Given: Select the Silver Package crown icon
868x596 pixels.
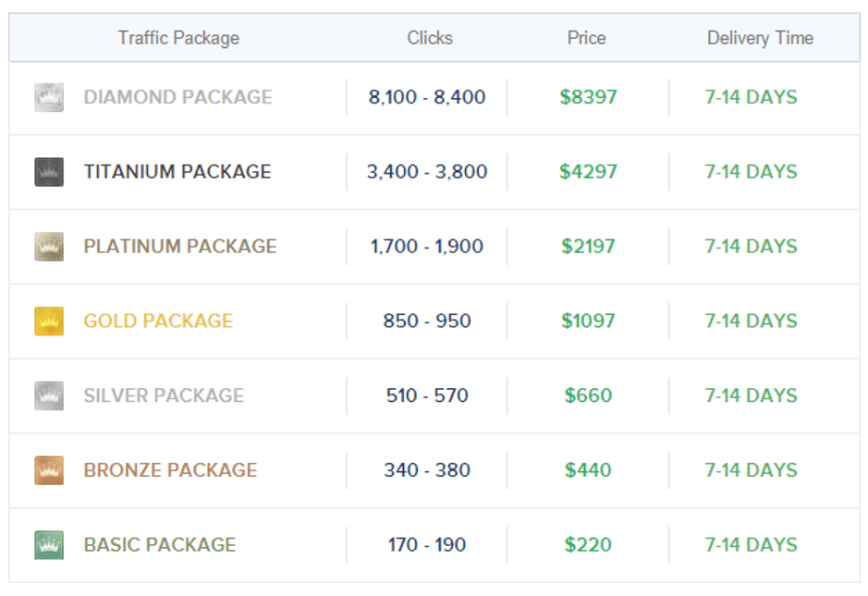Looking at the screenshot, I should pyautogui.click(x=49, y=396).
